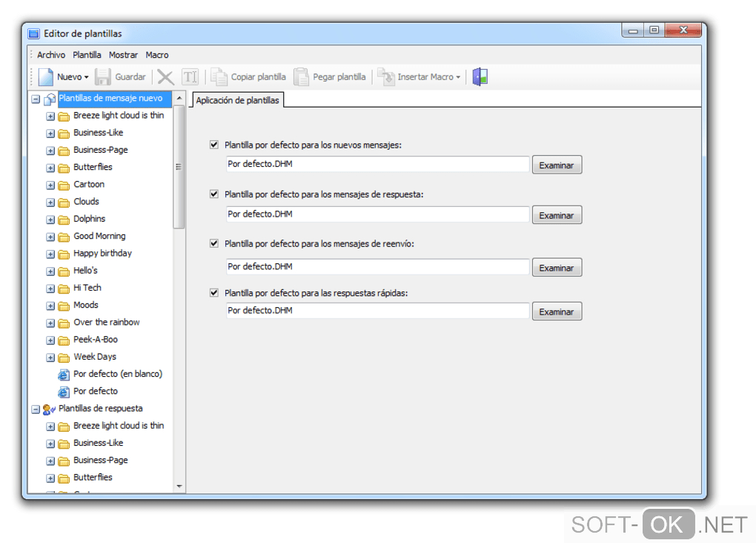756x543 pixels.
Task: Select Por defecto (en blanco) template
Action: [118, 374]
